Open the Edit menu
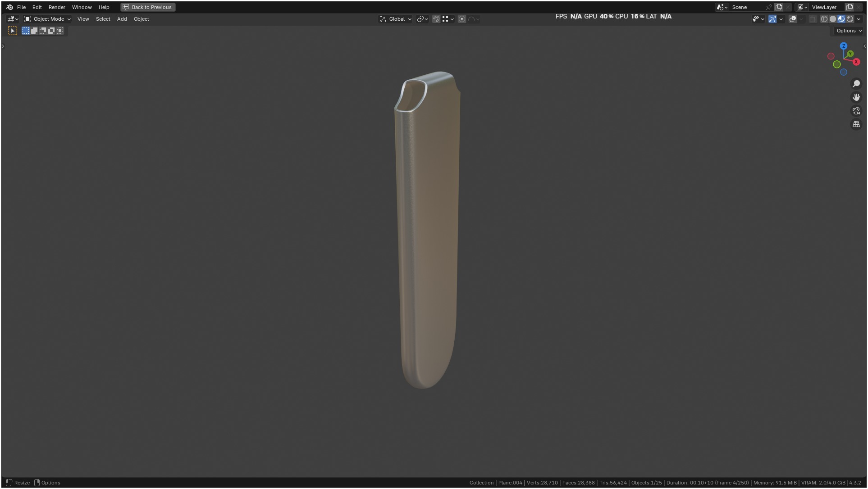Image resolution: width=868 pixels, height=489 pixels. 37,7
